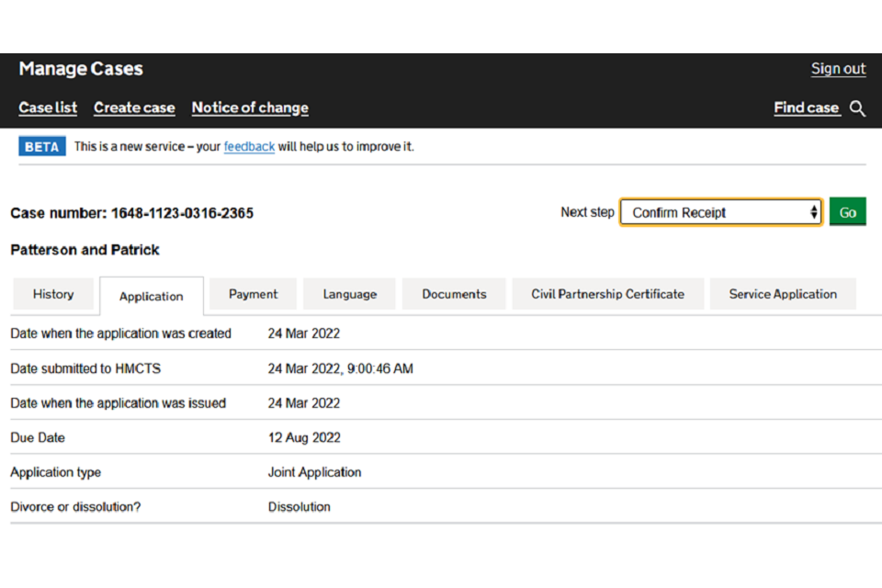Open Notice of change
882x588 pixels.
pos(250,107)
